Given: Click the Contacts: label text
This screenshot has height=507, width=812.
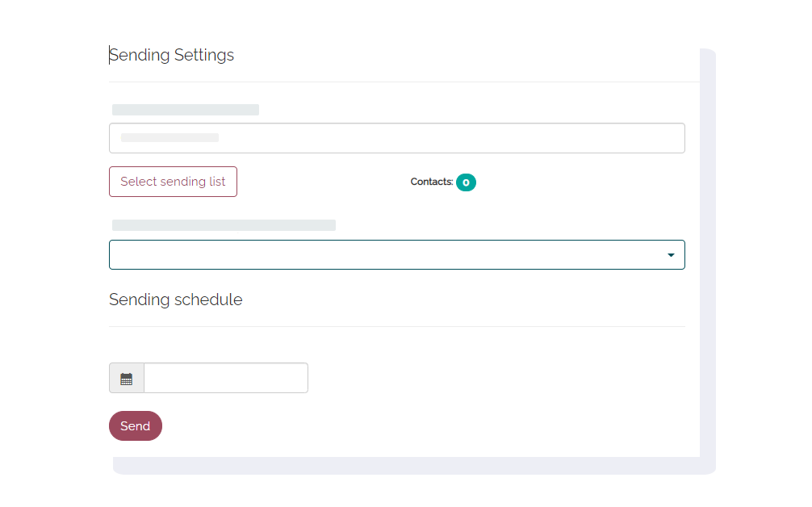Looking at the screenshot, I should (x=431, y=182).
